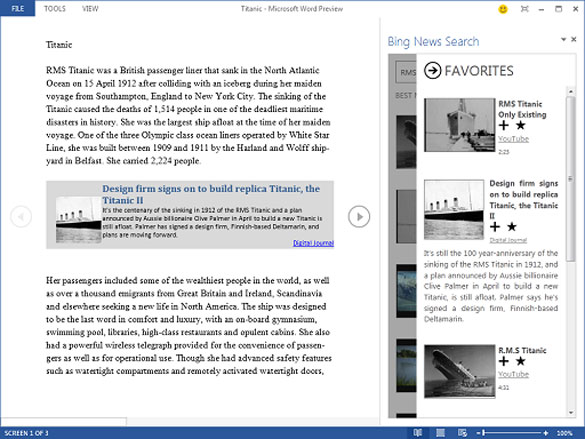The width and height of the screenshot is (585, 439).
Task: Click the zoom percentage value in status bar
Action: click(564, 433)
